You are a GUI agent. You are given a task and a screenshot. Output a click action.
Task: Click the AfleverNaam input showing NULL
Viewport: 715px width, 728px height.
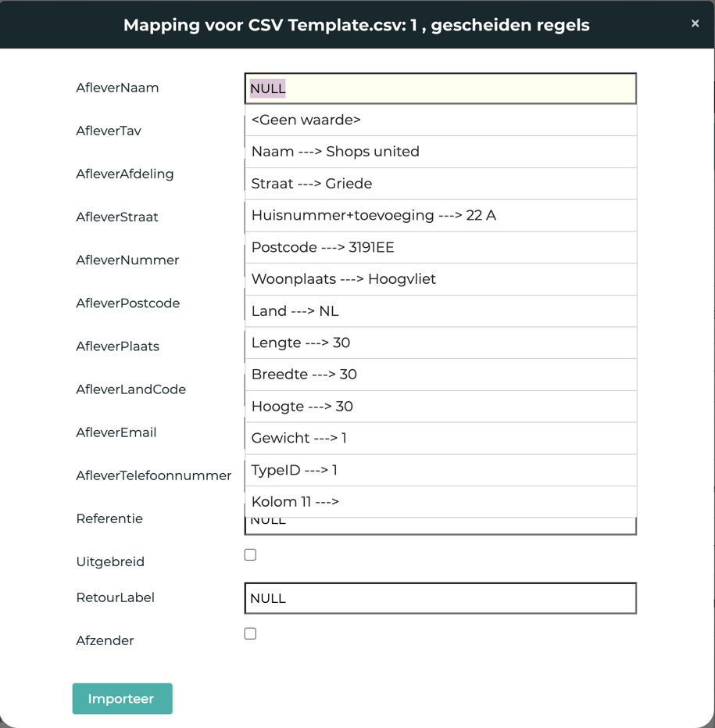point(441,88)
